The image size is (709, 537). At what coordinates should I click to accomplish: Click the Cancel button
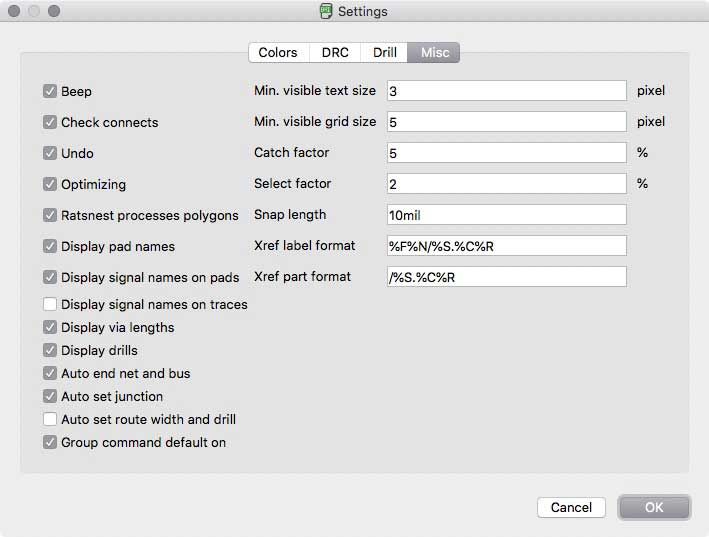pos(571,507)
